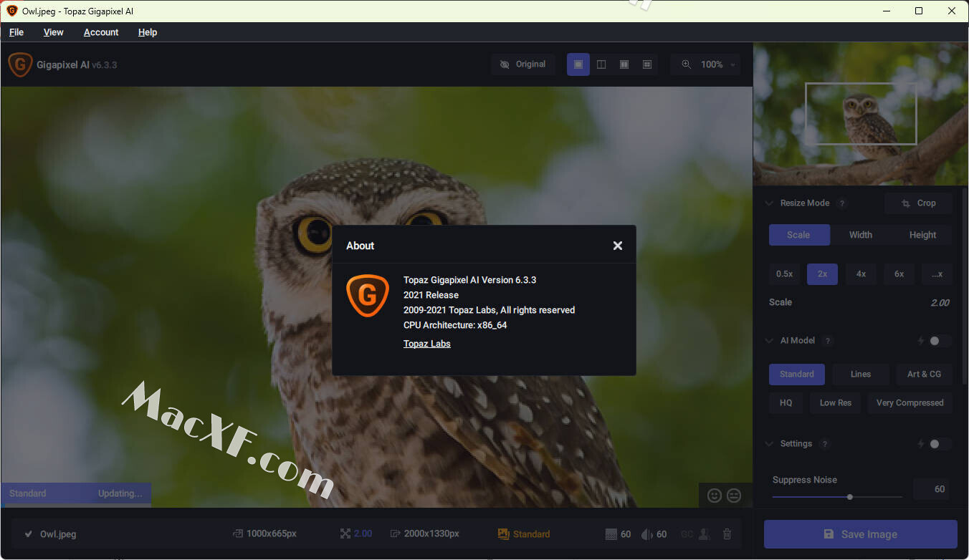Toggle the Original preview button

(x=523, y=64)
